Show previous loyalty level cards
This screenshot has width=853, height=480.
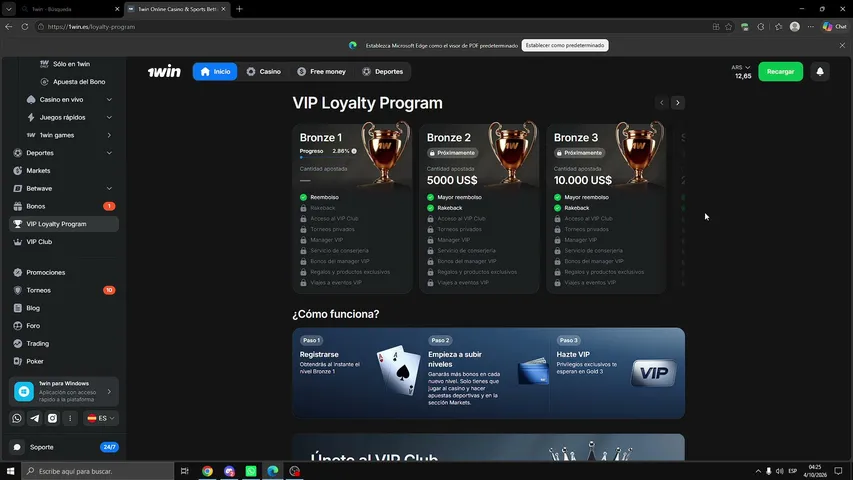click(x=662, y=102)
